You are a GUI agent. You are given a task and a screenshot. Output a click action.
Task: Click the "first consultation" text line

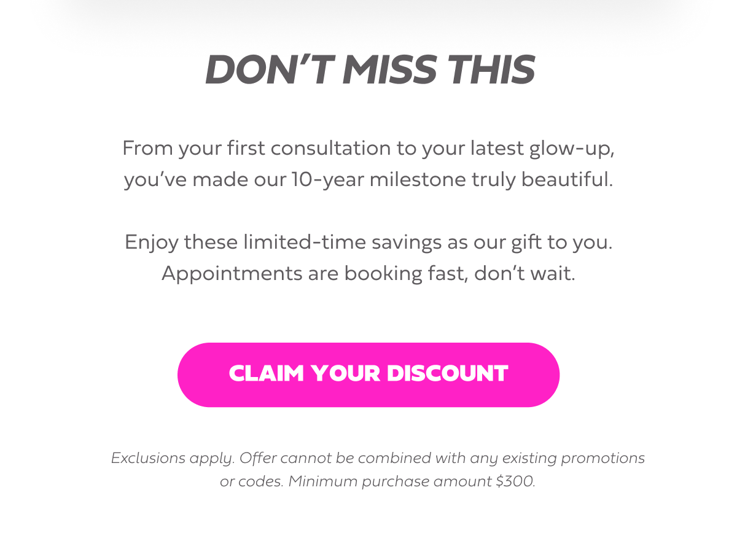point(368,149)
